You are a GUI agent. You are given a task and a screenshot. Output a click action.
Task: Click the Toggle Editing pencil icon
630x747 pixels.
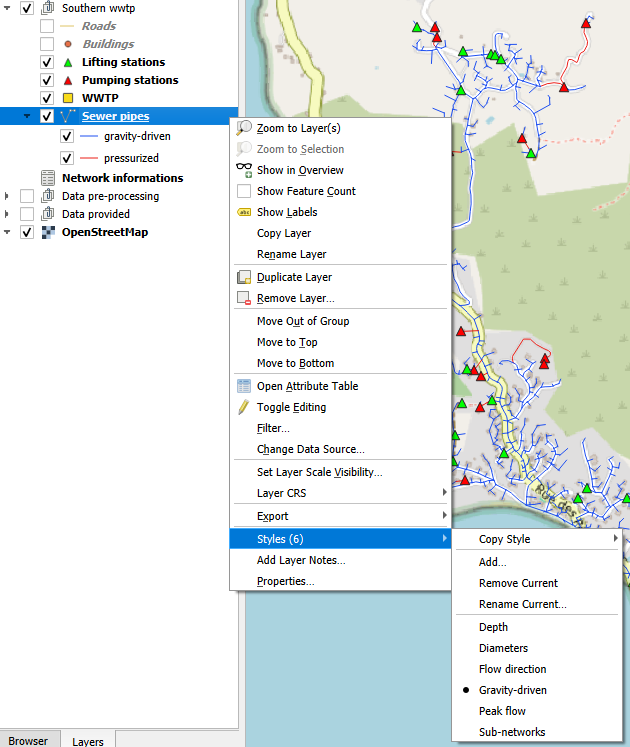[x=244, y=407]
